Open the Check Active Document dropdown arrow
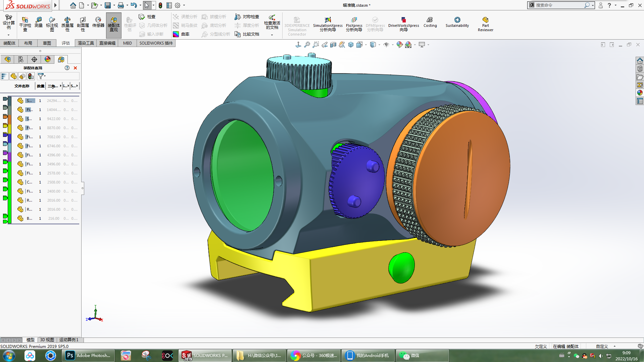The image size is (644, 362). tap(272, 35)
